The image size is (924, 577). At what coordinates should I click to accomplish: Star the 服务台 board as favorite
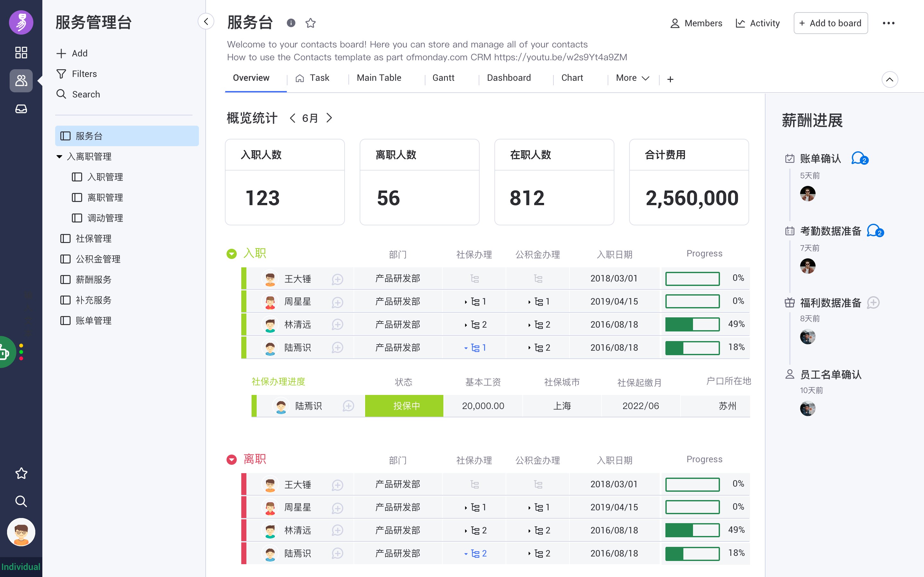[311, 23]
